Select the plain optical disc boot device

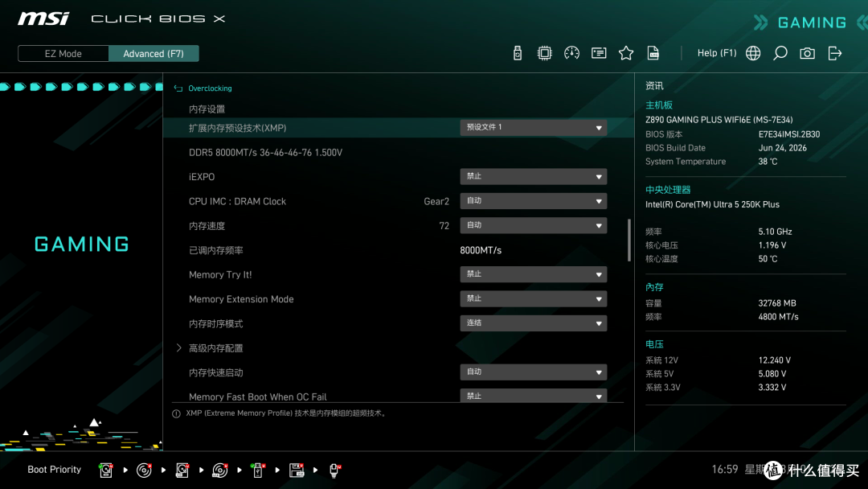144,471
